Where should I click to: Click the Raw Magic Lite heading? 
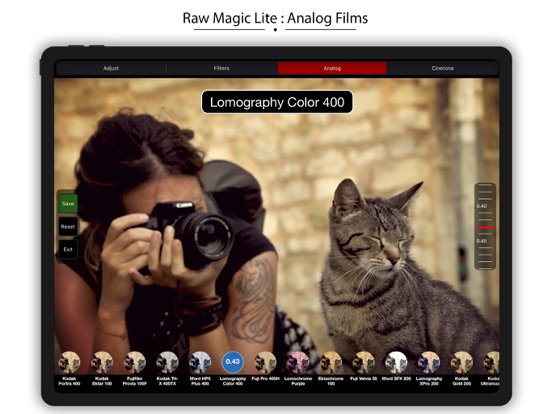pos(230,18)
